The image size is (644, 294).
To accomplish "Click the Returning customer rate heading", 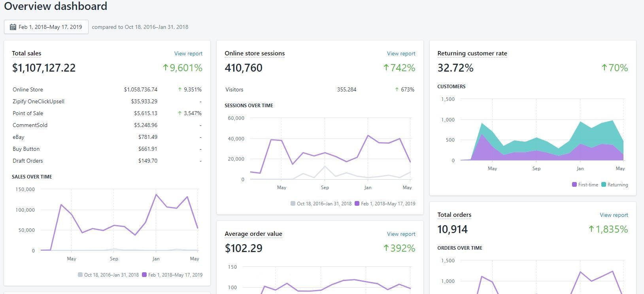I will (472, 53).
